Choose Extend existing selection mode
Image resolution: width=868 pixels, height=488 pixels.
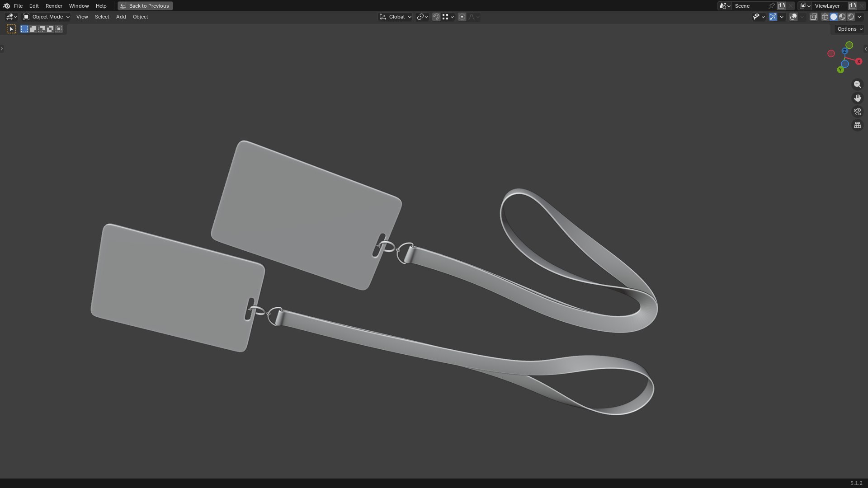33,29
